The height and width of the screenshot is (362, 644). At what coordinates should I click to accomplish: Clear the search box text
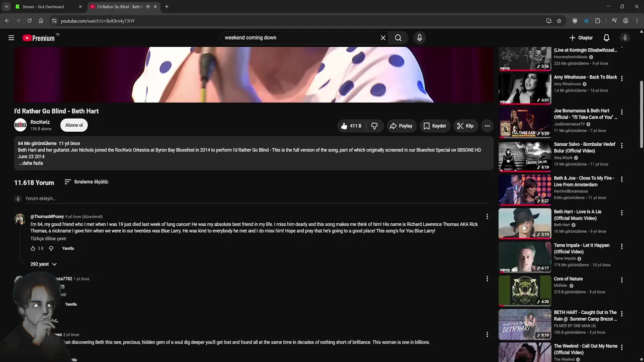pos(383,38)
